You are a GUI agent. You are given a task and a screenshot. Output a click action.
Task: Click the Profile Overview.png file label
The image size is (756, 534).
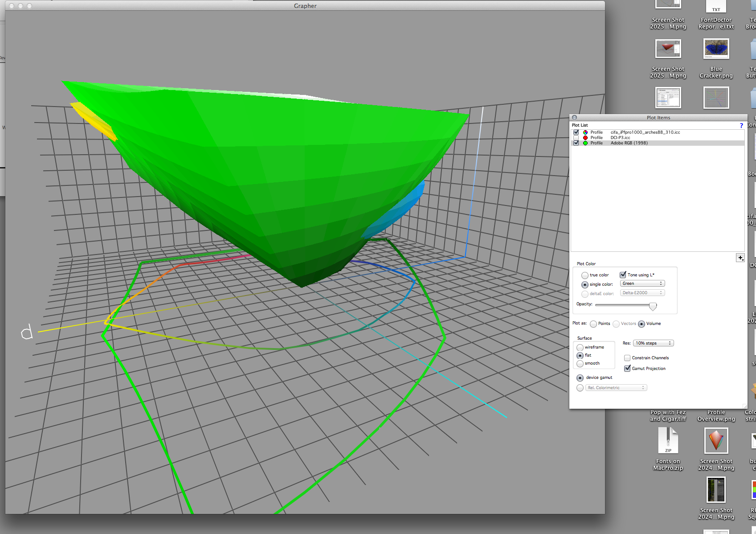tap(716, 415)
